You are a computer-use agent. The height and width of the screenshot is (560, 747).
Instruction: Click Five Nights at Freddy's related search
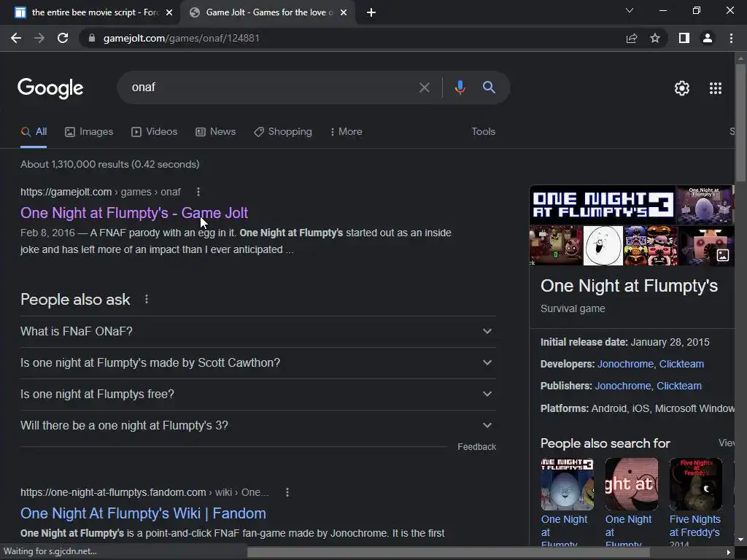tap(694, 526)
